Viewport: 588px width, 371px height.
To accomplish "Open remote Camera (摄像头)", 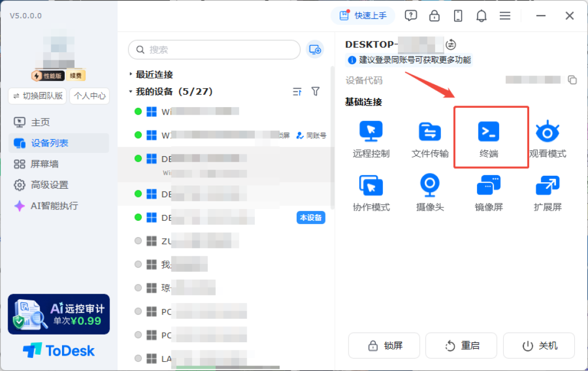I will (x=430, y=193).
